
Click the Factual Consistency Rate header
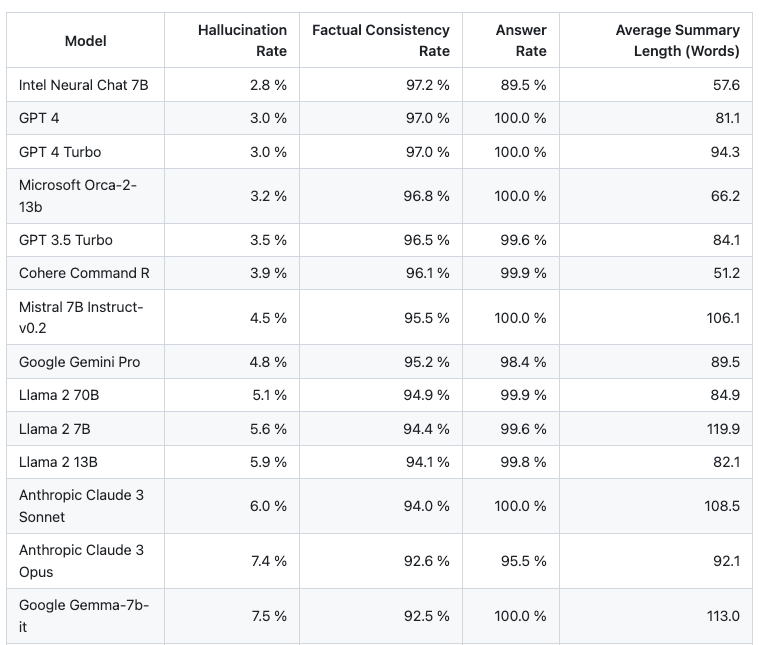point(381,41)
